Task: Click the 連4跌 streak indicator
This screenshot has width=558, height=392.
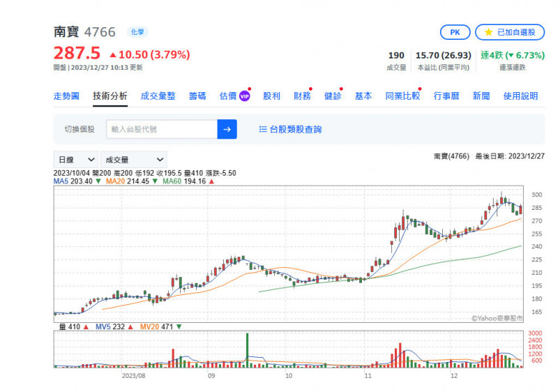Action: (513, 56)
